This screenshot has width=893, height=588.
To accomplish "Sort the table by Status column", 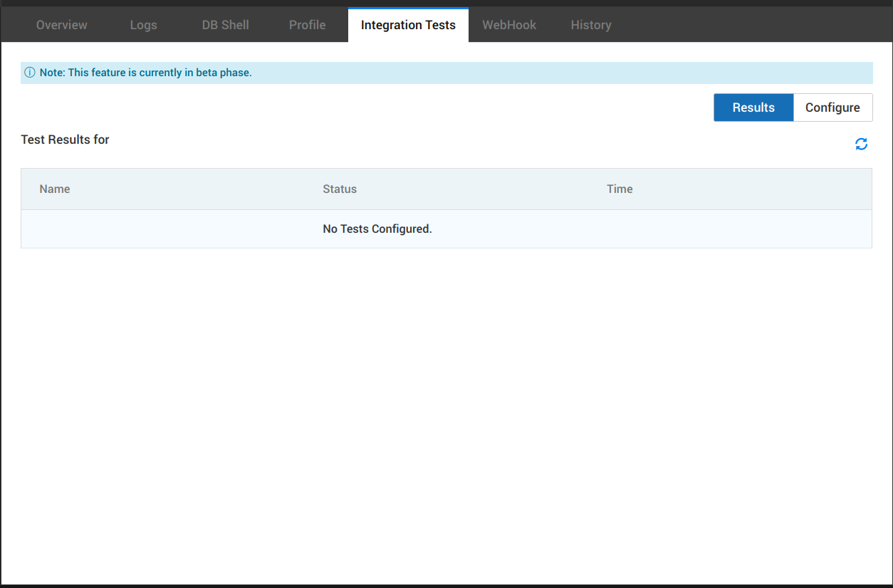I will (x=340, y=189).
